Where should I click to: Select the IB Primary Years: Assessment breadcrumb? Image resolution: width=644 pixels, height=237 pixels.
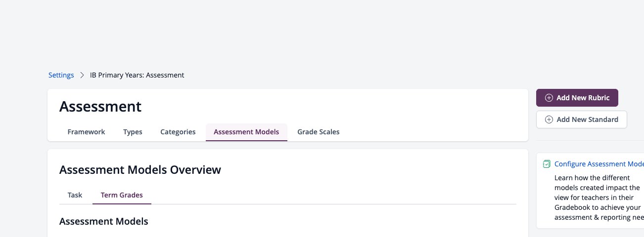coord(137,76)
